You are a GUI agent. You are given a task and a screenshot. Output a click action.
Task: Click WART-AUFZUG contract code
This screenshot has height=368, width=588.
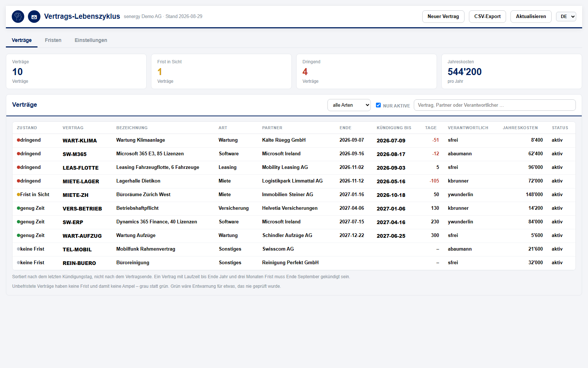click(82, 236)
